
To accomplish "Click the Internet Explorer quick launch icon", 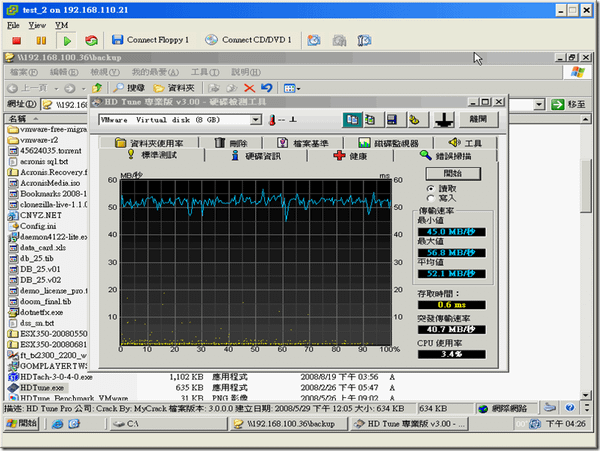I will pos(57,424).
